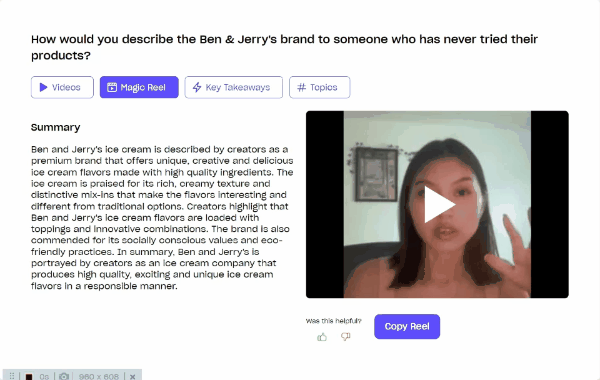Click the Ben & Jerry's question heading

tap(284, 47)
